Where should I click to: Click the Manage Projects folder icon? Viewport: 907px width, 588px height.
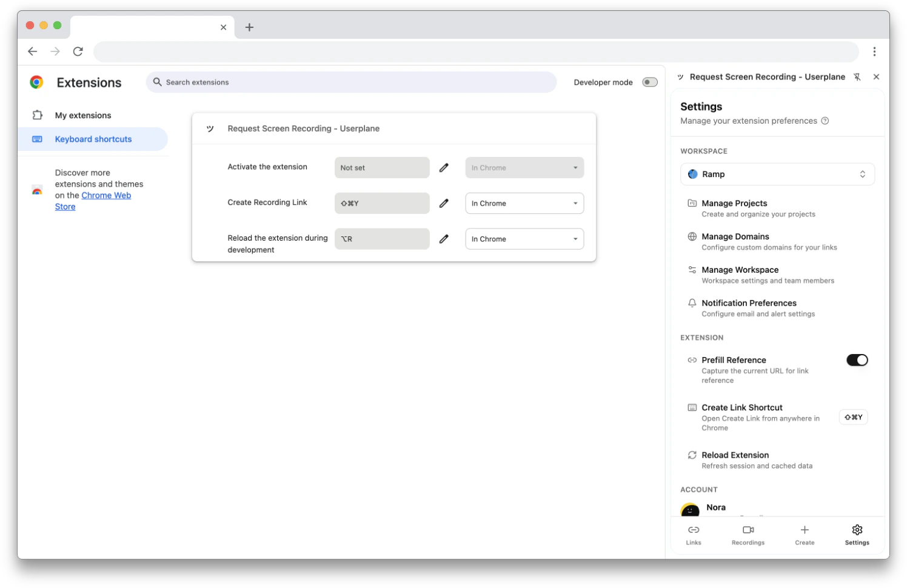click(x=692, y=203)
